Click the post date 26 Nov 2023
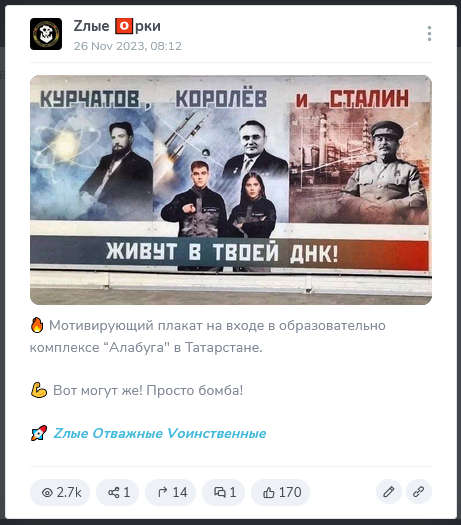Viewport: 461px width, 525px height. (x=128, y=46)
